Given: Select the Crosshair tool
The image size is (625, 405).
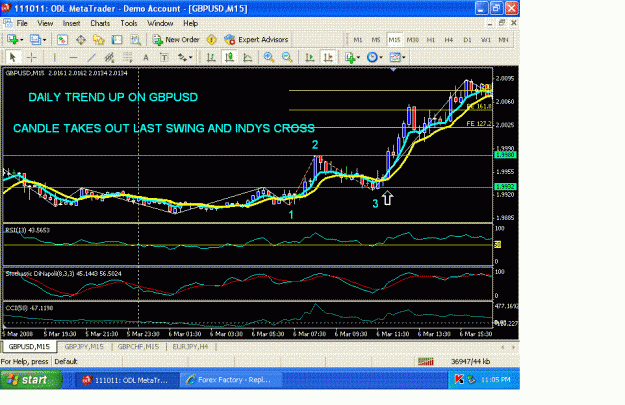Looking at the screenshot, I should click(x=31, y=57).
